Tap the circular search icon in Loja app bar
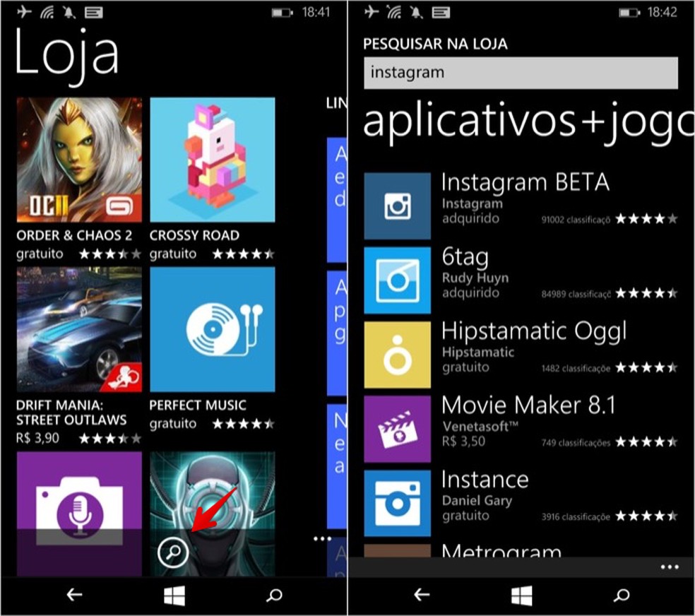The image size is (695, 616). point(173,552)
